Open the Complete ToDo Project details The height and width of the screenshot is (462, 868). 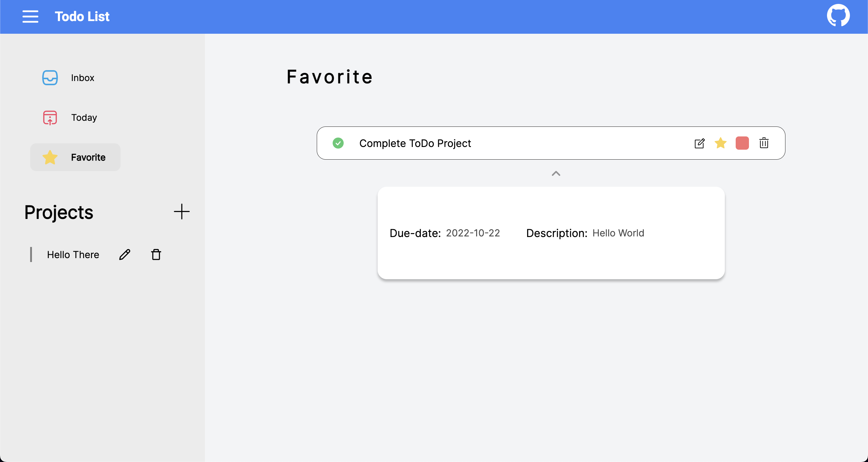click(x=415, y=143)
